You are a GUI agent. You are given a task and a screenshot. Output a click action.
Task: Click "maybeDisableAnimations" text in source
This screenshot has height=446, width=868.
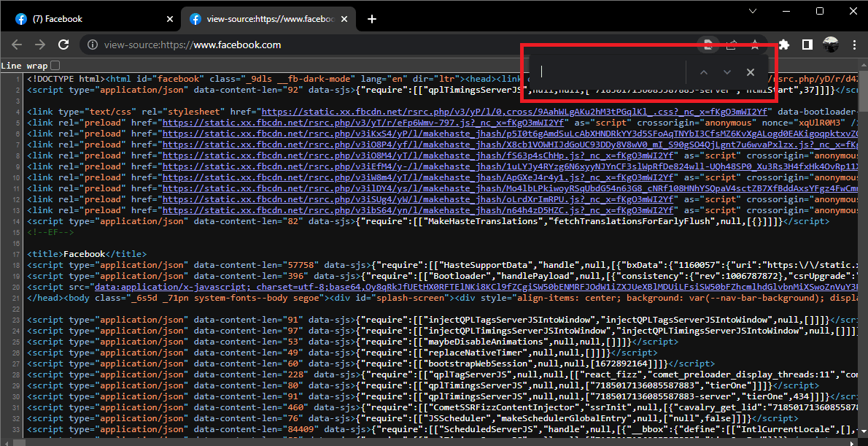pyautogui.click(x=486, y=342)
